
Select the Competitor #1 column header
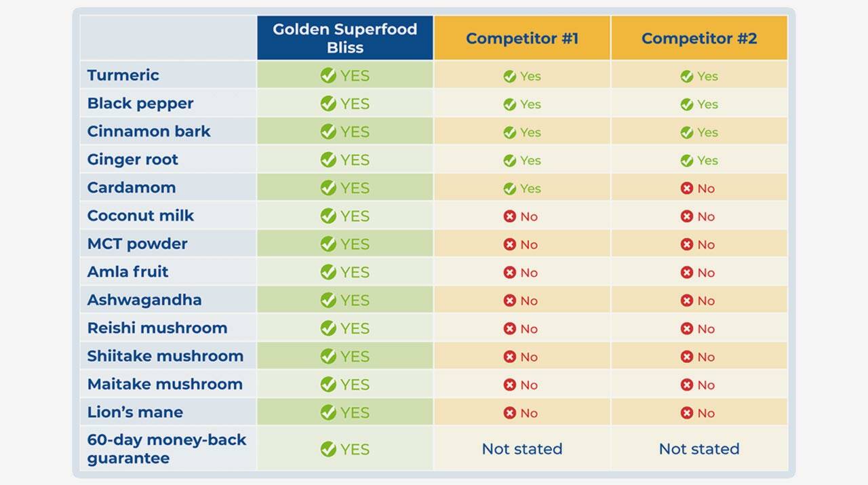tap(521, 38)
